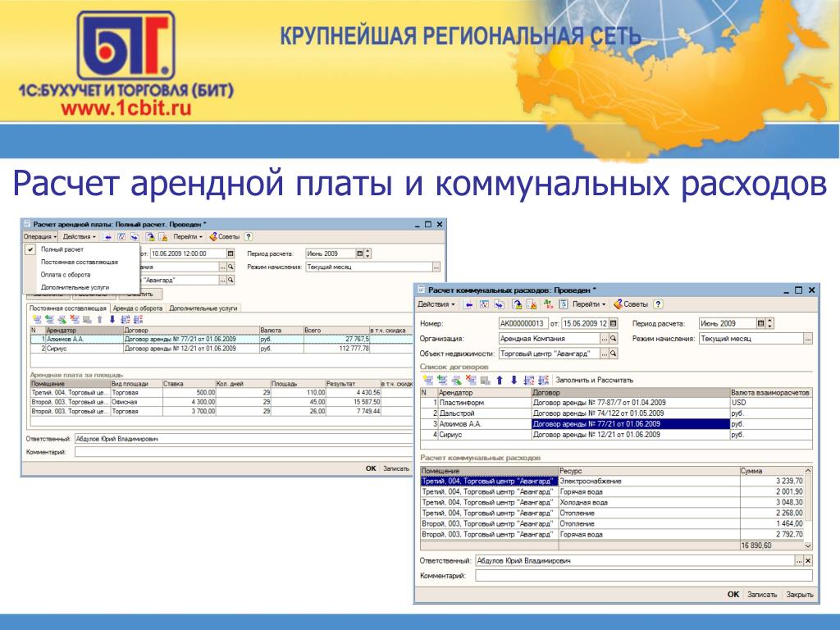Click delete row icon in contracts list toolbar
This screenshot has height=630, width=840.
coord(471,380)
